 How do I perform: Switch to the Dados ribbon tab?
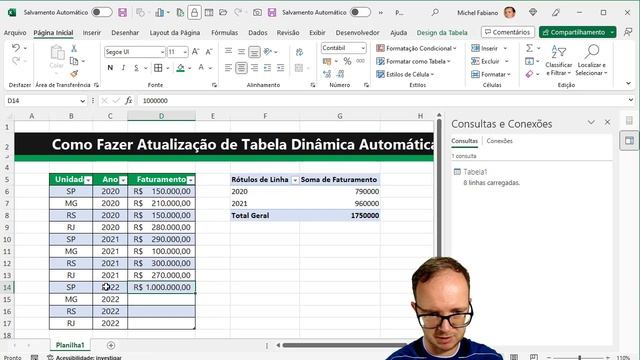click(x=258, y=33)
